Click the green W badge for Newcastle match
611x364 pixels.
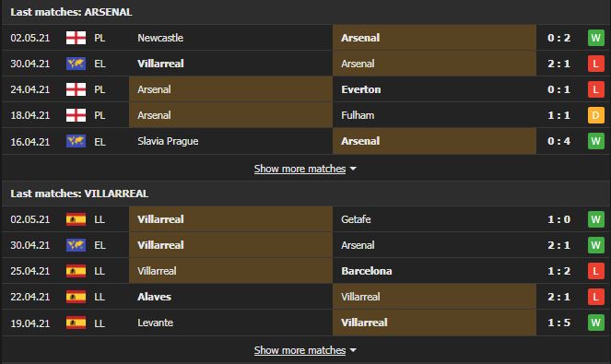tap(596, 38)
